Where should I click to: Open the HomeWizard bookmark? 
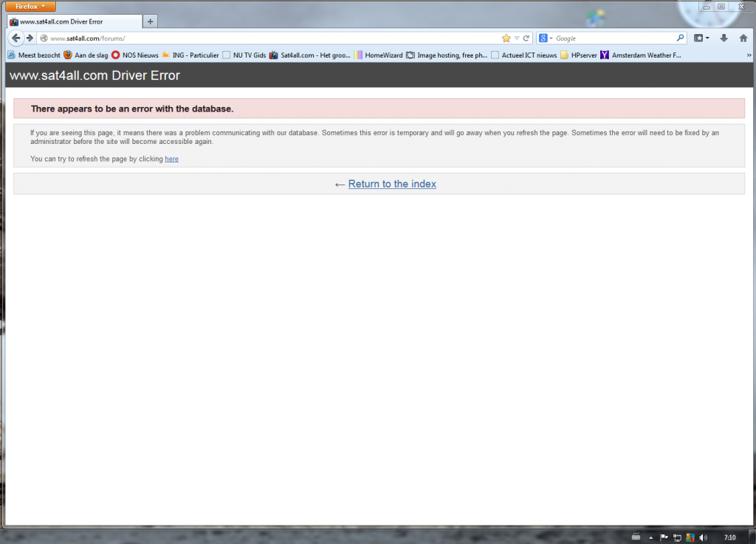coord(378,55)
